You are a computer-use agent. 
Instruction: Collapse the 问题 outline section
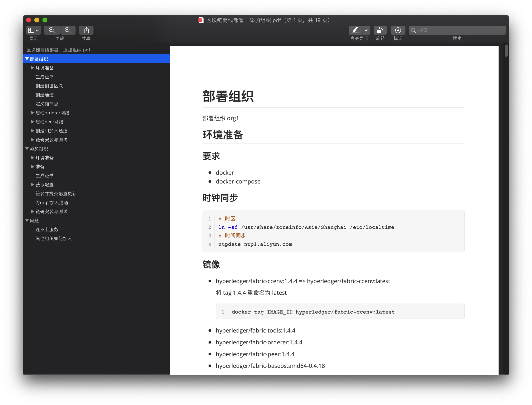27,221
